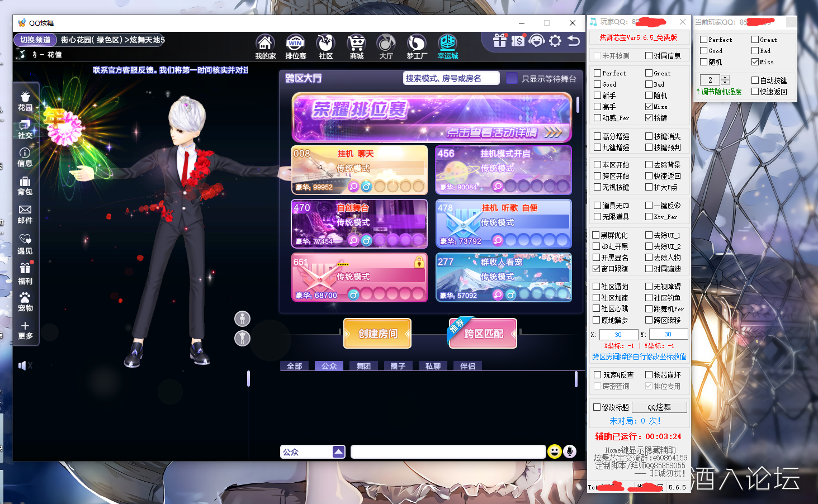Open the emoji smiley face picker
This screenshot has width=818, height=504.
pos(554,451)
